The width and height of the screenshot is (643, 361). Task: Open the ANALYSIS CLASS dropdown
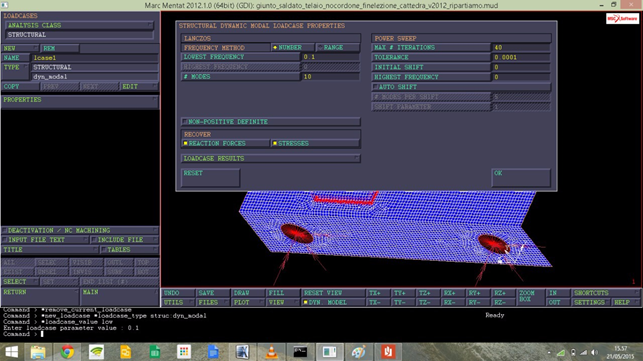pyautogui.click(x=79, y=25)
